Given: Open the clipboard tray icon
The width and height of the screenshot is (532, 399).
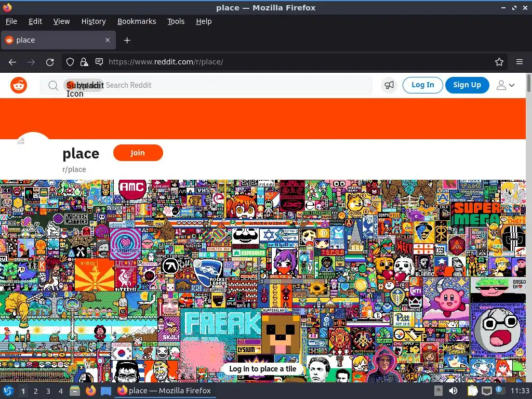Looking at the screenshot, I should [472, 391].
